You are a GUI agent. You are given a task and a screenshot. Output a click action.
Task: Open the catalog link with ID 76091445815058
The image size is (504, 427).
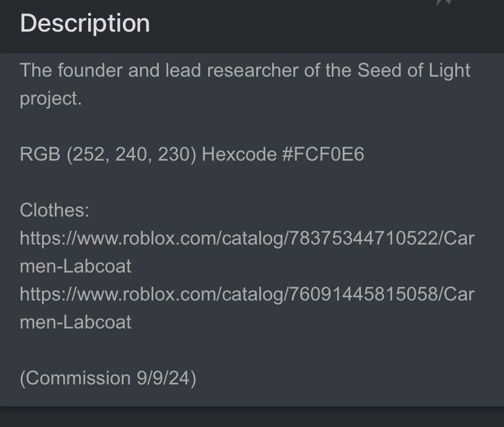[x=247, y=308]
